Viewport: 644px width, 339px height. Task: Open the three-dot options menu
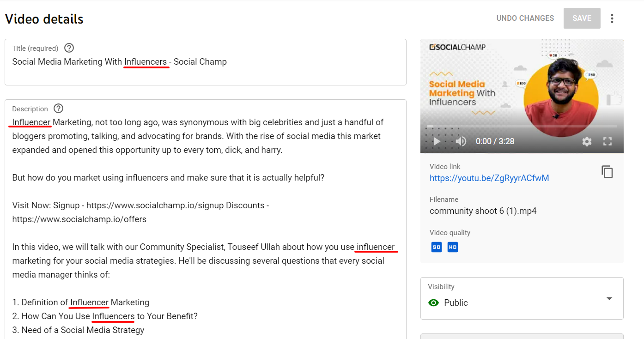pos(612,18)
